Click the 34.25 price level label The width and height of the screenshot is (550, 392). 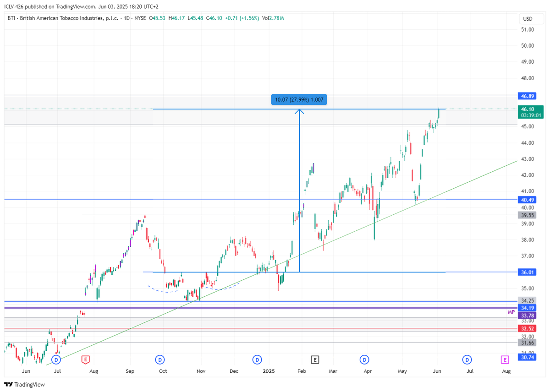[x=528, y=301]
